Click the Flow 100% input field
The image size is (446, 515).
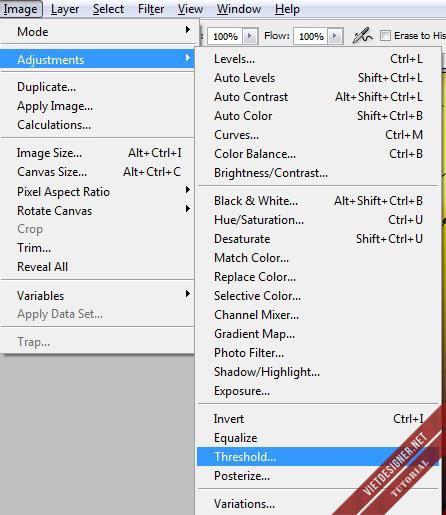[311, 36]
